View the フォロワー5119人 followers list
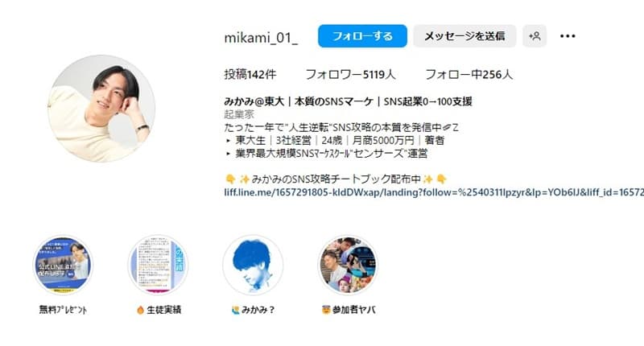Image resolution: width=644 pixels, height=346 pixels. [350, 74]
